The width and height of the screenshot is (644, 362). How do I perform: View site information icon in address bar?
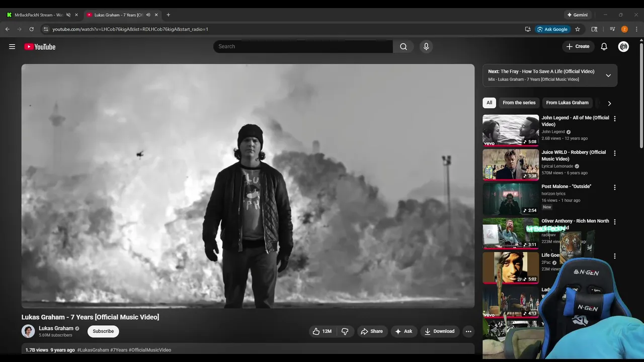[46, 29]
